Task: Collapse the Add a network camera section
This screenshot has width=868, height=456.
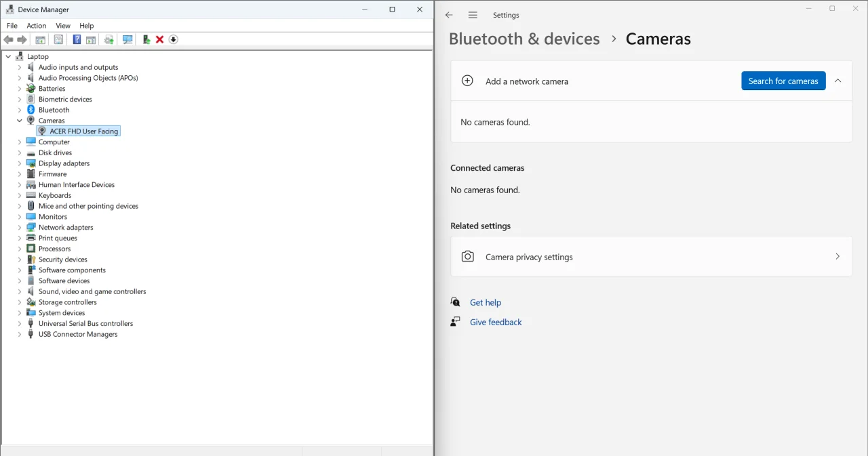Action: tap(837, 81)
